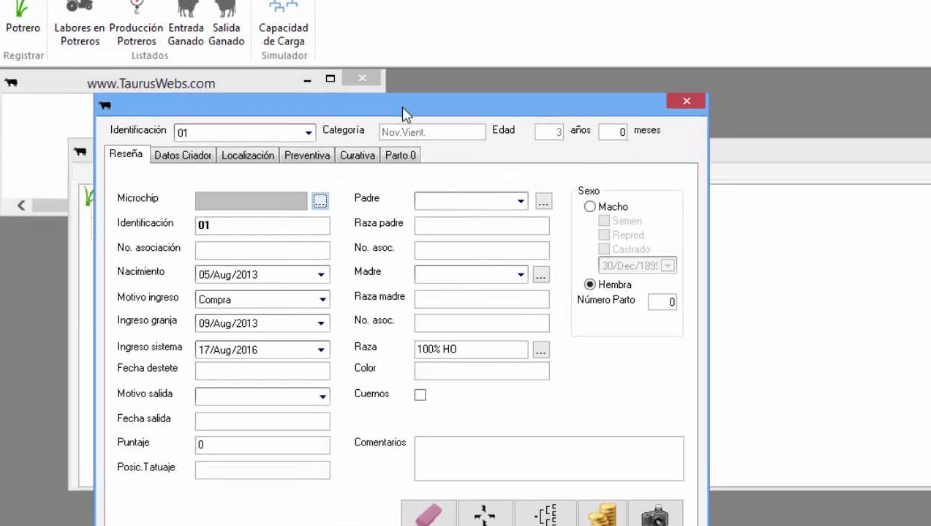Screen dimensions: 931x526
Task: Click the Entrada Ganado ribbon icon
Action: [x=186, y=24]
